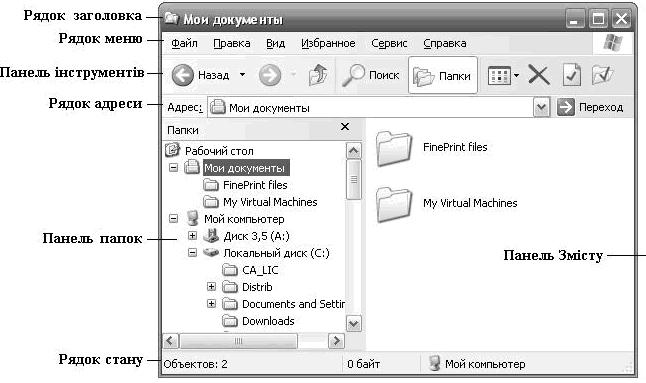This screenshot has height=383, width=646.
Task: Click the horizontal scroll-right arrow
Action: tap(337, 341)
